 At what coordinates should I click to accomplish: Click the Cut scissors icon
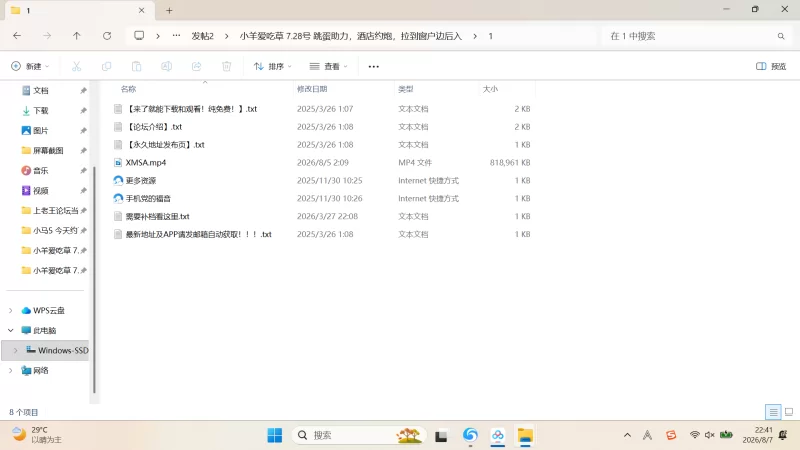[77, 66]
